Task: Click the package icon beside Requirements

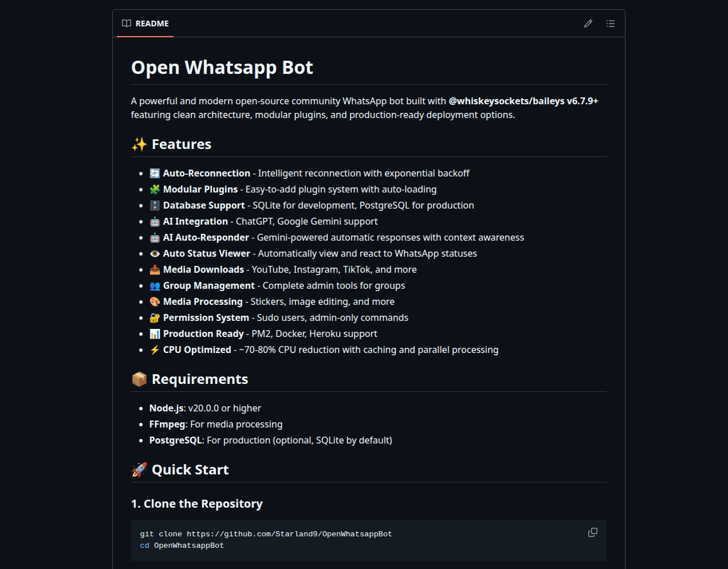Action: 138,378
